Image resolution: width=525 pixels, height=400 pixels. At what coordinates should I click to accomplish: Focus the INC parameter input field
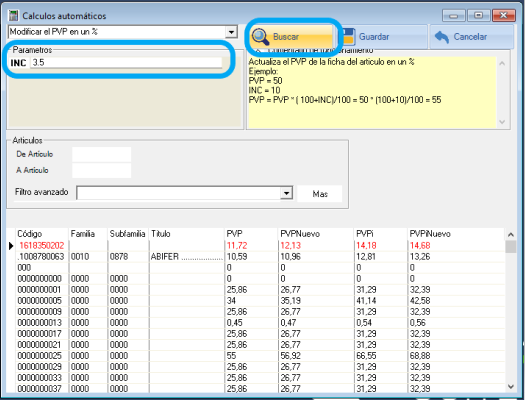pos(126,62)
